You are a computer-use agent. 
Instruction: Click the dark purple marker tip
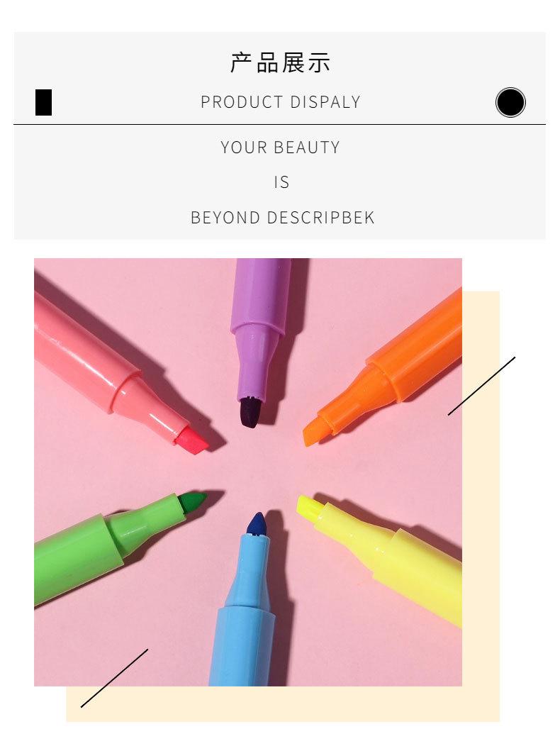250,413
